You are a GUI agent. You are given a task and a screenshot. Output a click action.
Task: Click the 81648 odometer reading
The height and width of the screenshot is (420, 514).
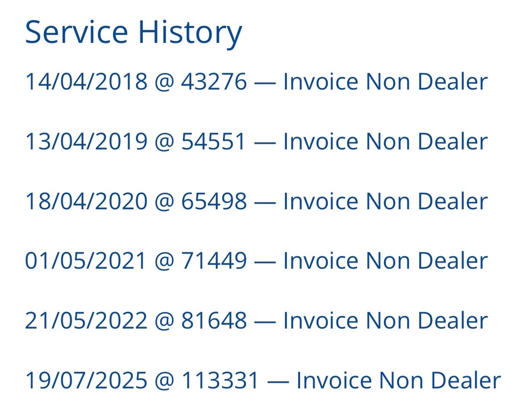214,321
